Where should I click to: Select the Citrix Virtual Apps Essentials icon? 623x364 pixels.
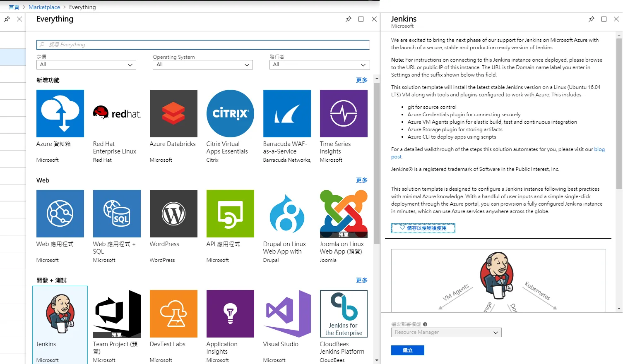230,113
